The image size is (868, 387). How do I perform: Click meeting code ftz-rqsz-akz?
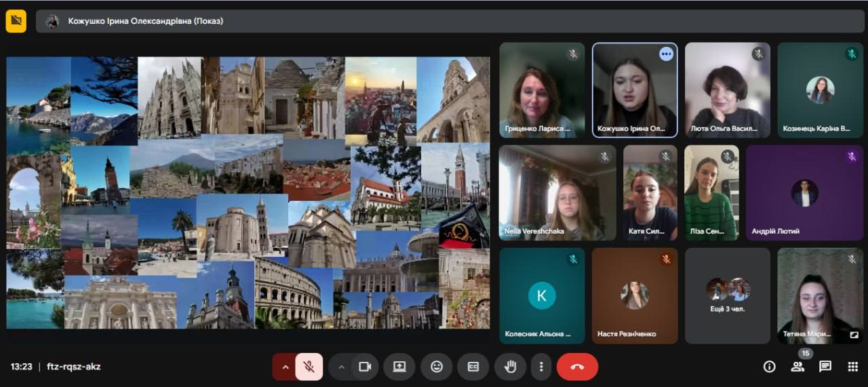coord(73,367)
